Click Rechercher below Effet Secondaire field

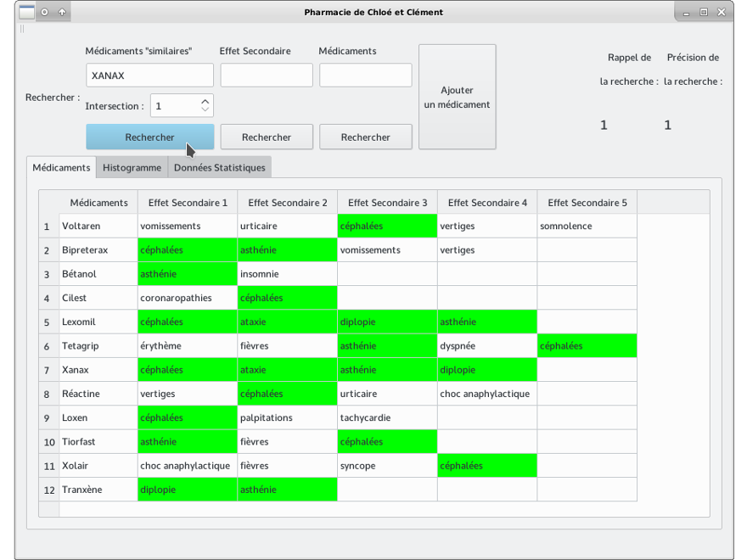tap(266, 137)
